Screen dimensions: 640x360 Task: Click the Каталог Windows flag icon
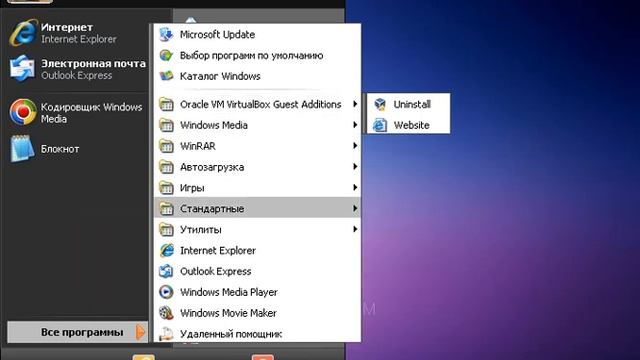[166, 76]
